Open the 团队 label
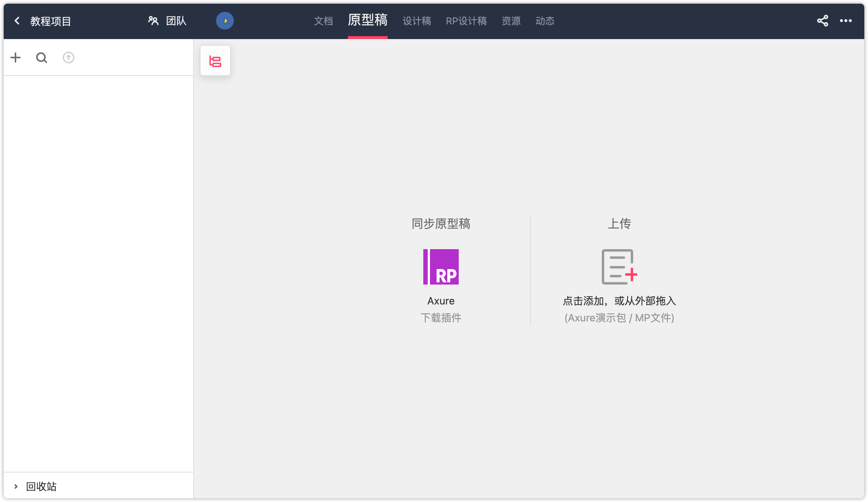This screenshot has width=868, height=502. (x=176, y=21)
